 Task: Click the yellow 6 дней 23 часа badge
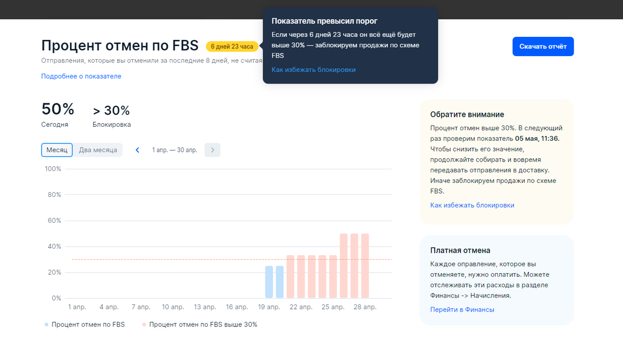tap(232, 46)
